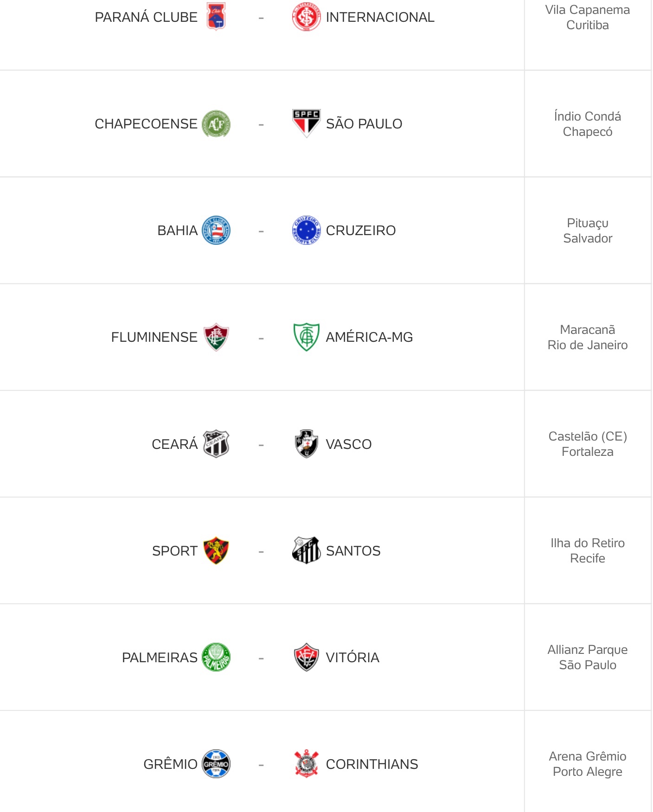Click the Ceará striped shield icon
This screenshot has height=812, width=653.
pos(216,444)
